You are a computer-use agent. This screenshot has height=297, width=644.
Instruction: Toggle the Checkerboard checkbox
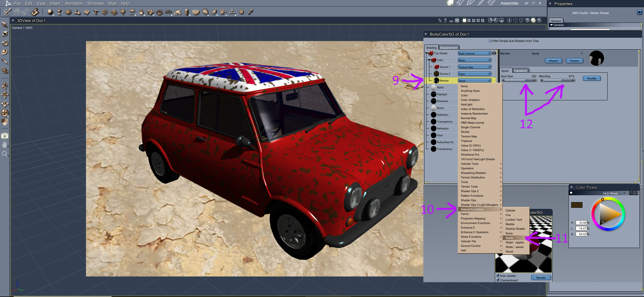click(498, 280)
